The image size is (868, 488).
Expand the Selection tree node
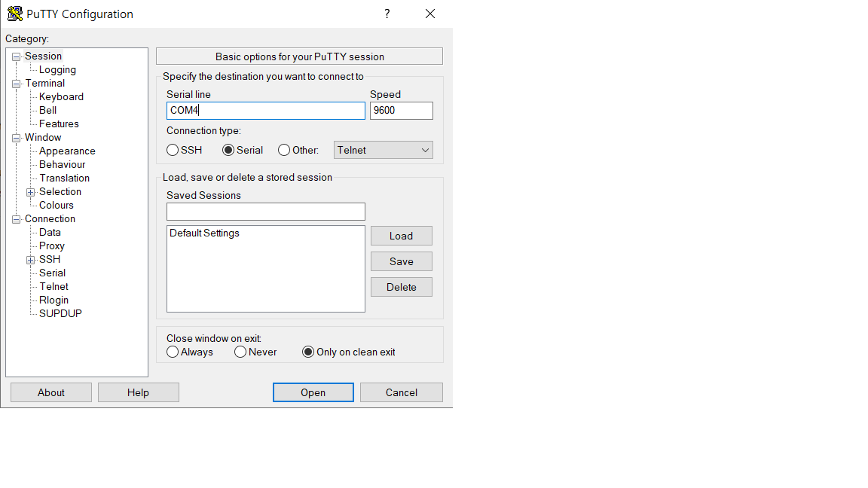tap(30, 192)
